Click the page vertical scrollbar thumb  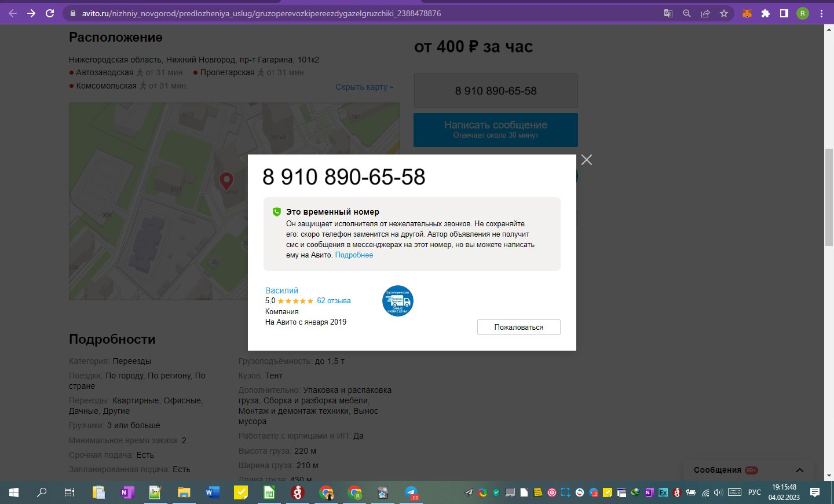click(829, 197)
